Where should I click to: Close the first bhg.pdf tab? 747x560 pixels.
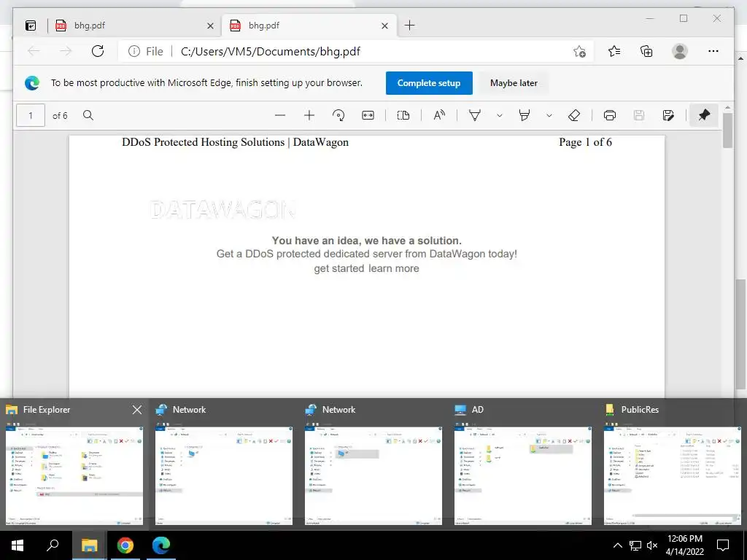click(x=210, y=26)
